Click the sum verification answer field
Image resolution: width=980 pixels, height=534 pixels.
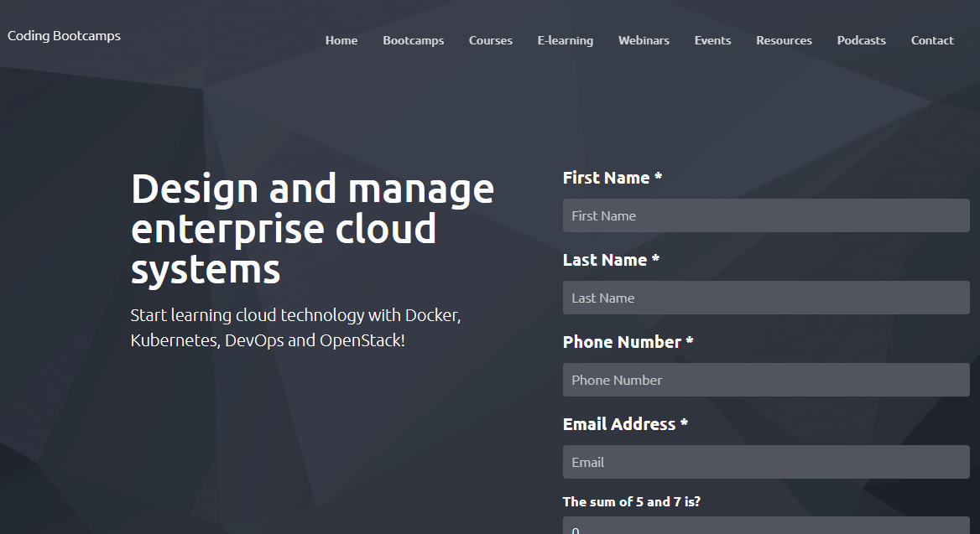(x=765, y=528)
